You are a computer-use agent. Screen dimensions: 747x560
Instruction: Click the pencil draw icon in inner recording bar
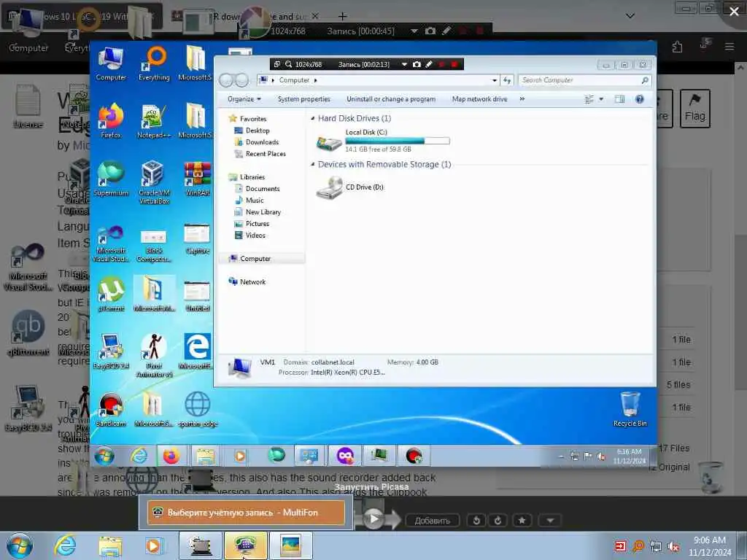(x=429, y=64)
